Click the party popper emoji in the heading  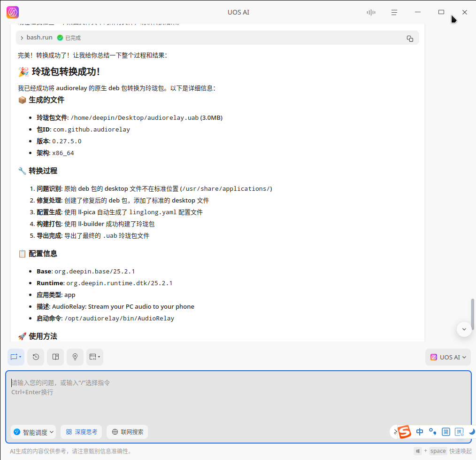tap(23, 72)
